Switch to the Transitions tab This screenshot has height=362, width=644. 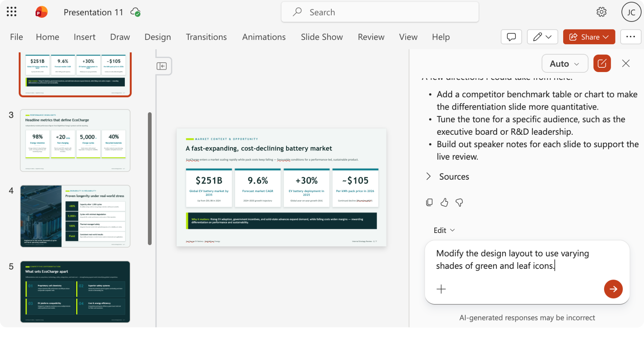pos(206,37)
